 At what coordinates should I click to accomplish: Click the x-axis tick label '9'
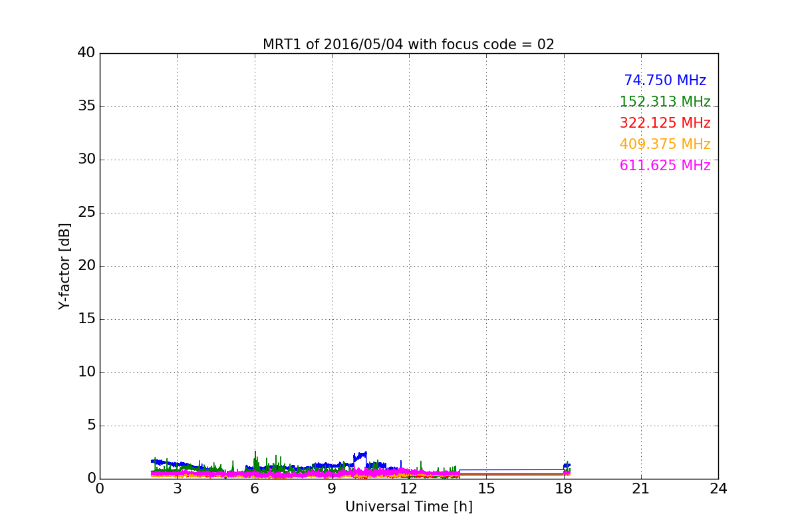click(332, 489)
